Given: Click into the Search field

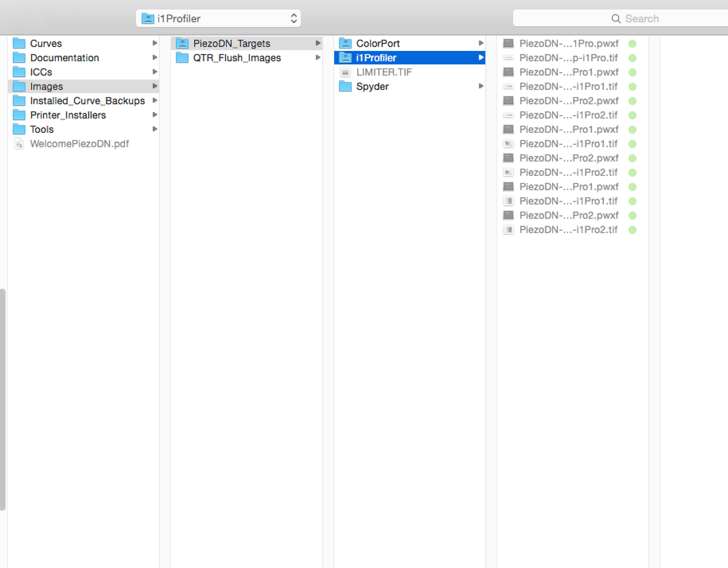Looking at the screenshot, I should click(620, 18).
